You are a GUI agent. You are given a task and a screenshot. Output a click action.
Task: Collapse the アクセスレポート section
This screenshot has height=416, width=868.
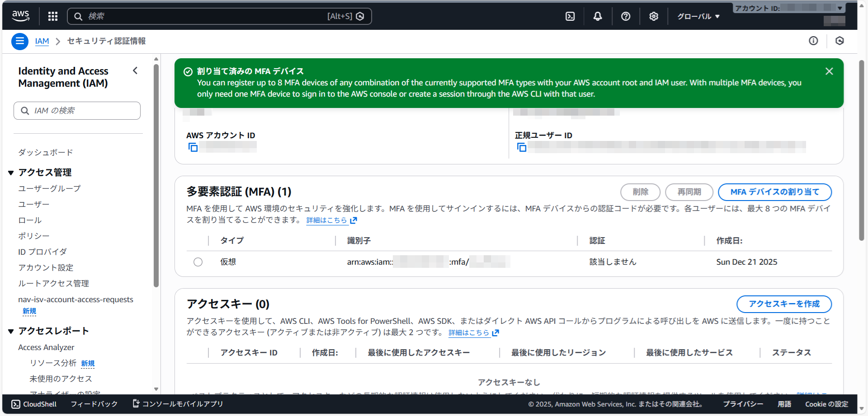coord(11,332)
